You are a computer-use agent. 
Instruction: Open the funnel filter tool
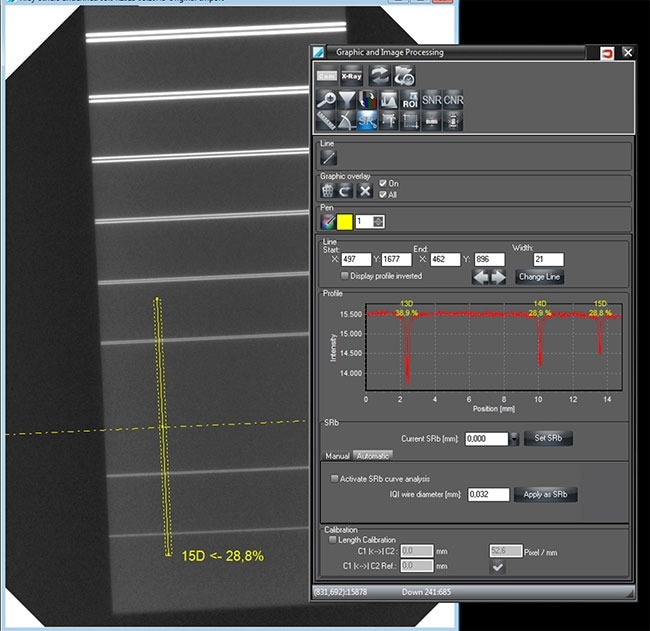(347, 100)
